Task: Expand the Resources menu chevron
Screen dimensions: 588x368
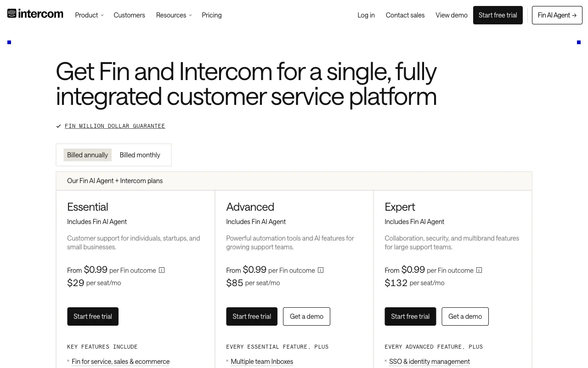Action: 190,15
